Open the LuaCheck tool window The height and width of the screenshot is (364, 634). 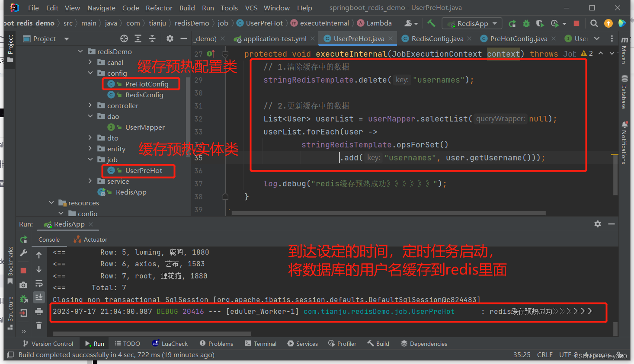pyautogui.click(x=170, y=344)
